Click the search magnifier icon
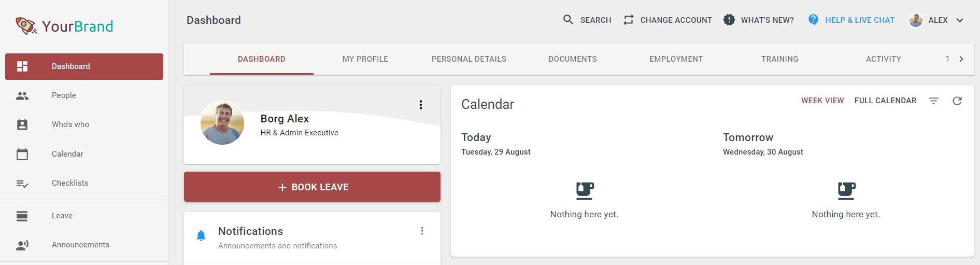The height and width of the screenshot is (265, 980). pyautogui.click(x=568, y=20)
